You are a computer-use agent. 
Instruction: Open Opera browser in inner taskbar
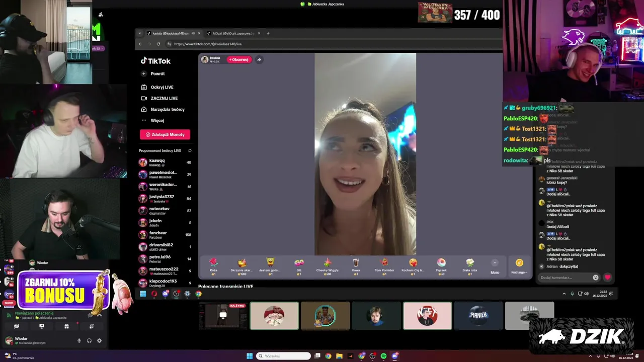[154, 294]
